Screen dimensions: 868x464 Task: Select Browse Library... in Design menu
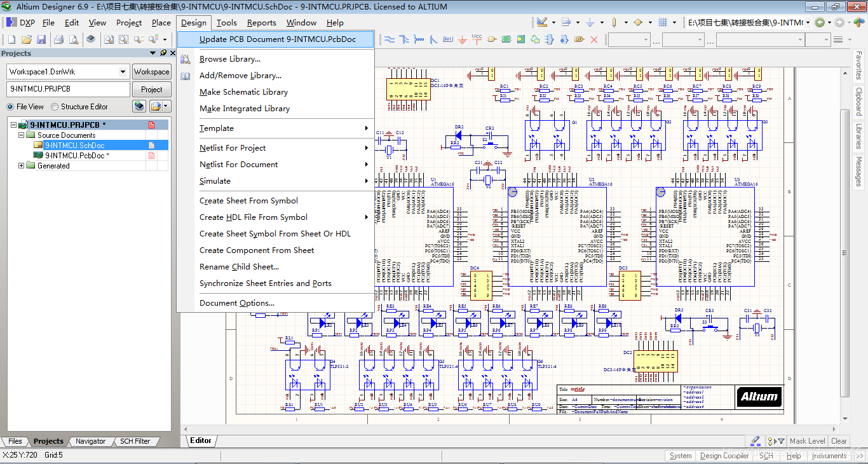(276, 59)
